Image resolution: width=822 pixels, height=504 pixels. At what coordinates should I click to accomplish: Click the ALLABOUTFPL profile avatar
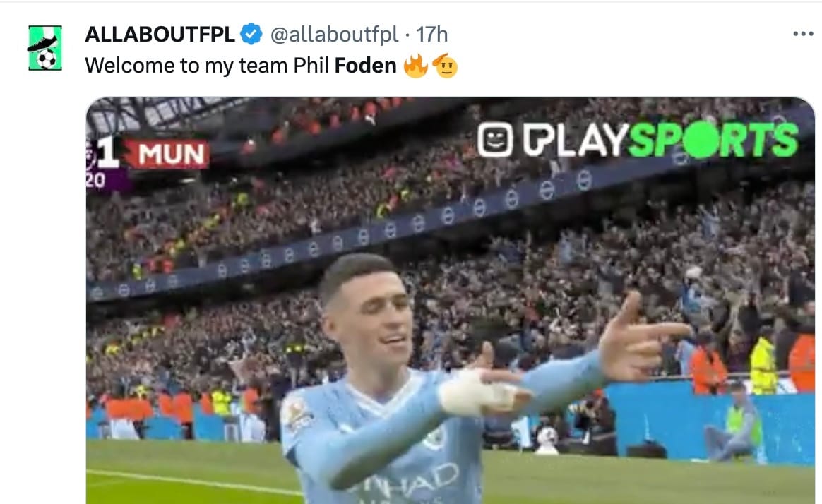(x=45, y=48)
